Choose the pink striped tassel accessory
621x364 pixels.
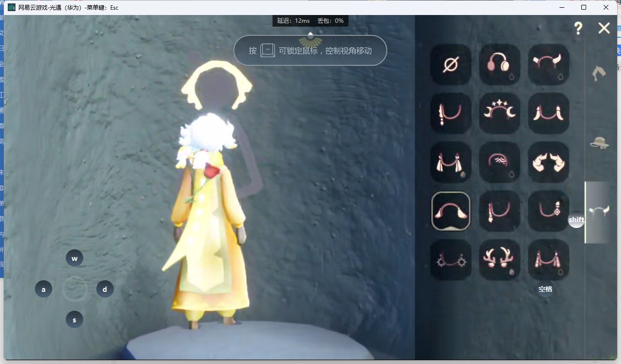[548, 260]
